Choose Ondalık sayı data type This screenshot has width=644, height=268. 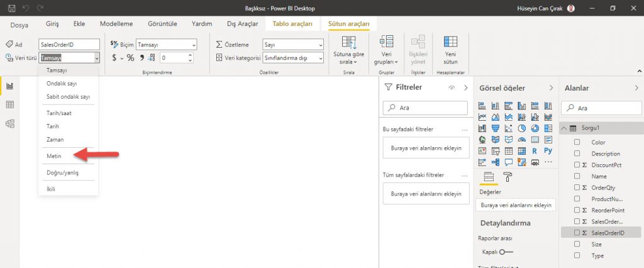pyautogui.click(x=62, y=84)
